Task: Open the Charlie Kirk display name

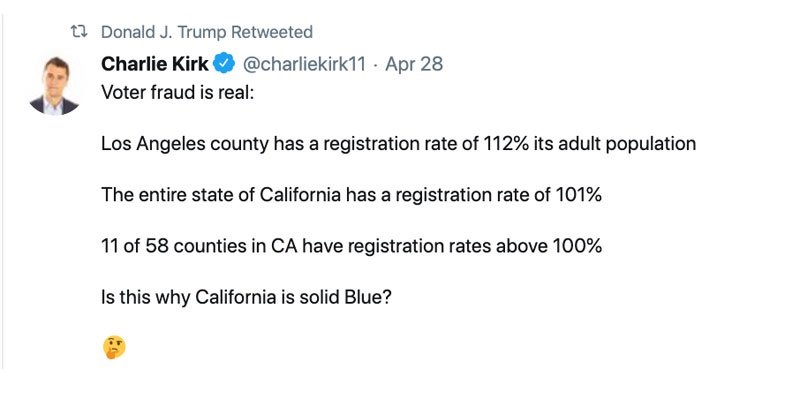Action: (x=155, y=64)
